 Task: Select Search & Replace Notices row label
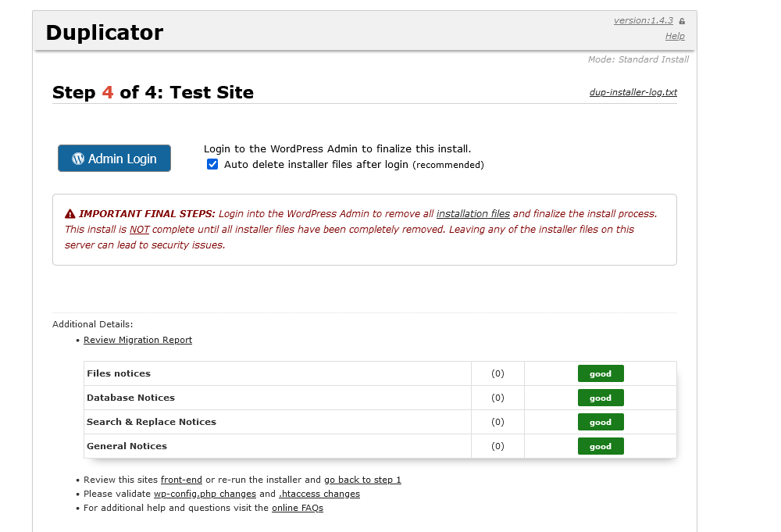pyautogui.click(x=152, y=422)
